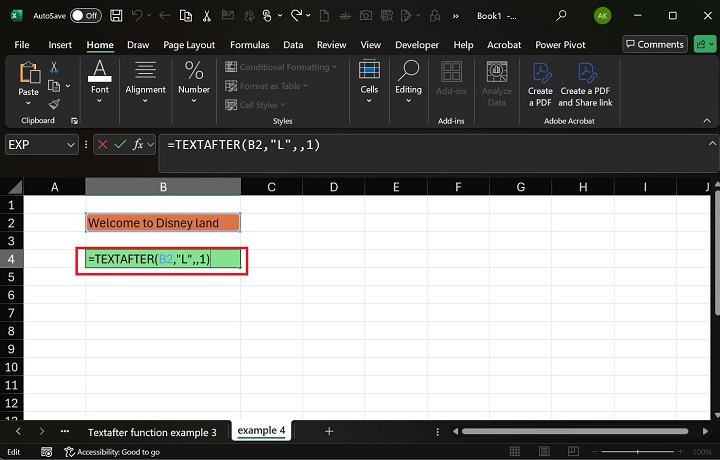The height and width of the screenshot is (460, 720).
Task: Click the zoom slider in status bar
Action: pos(640,452)
